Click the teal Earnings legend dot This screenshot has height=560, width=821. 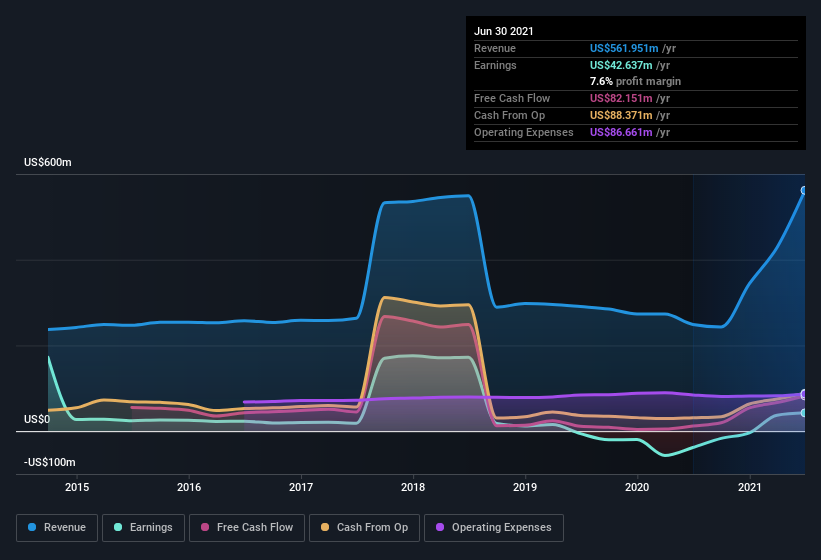coord(118,527)
